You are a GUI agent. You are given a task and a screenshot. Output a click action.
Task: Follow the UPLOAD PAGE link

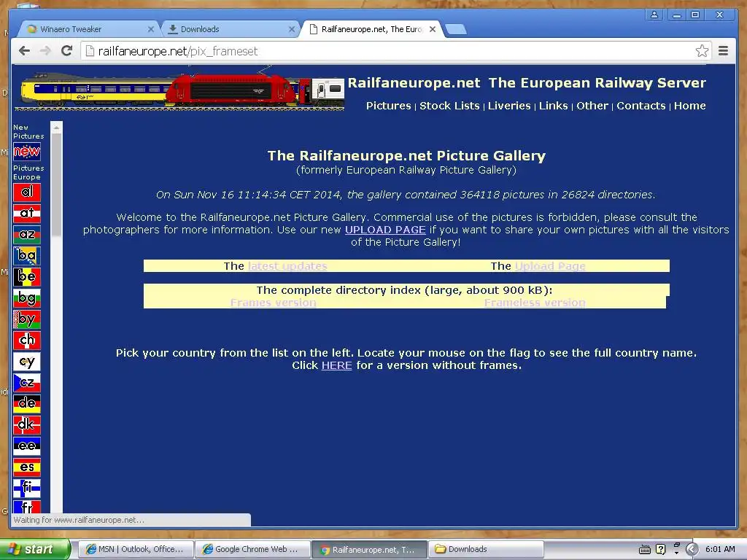(x=385, y=230)
